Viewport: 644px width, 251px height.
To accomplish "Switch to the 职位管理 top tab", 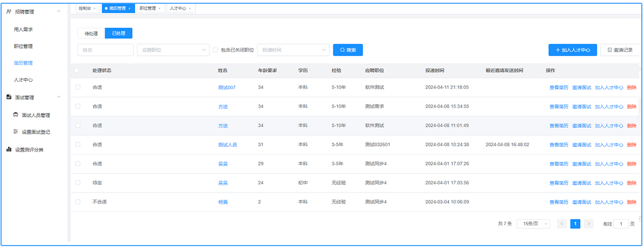I will (147, 8).
